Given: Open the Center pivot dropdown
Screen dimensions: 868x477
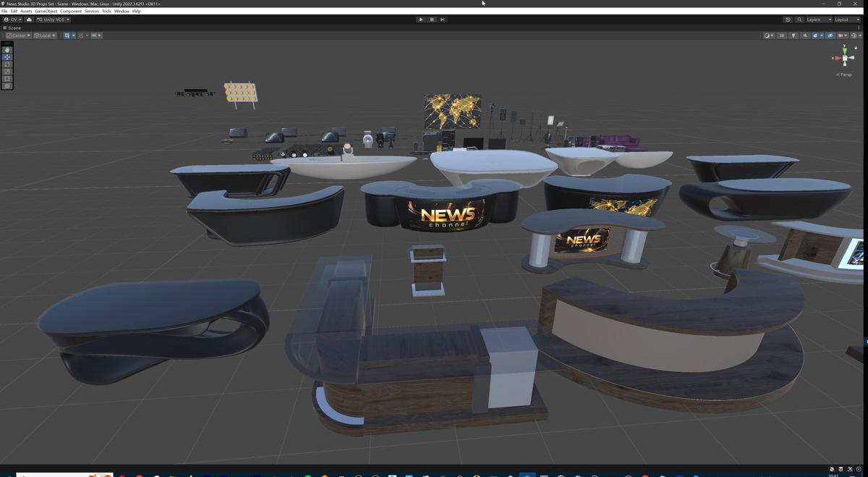Looking at the screenshot, I should pyautogui.click(x=19, y=35).
